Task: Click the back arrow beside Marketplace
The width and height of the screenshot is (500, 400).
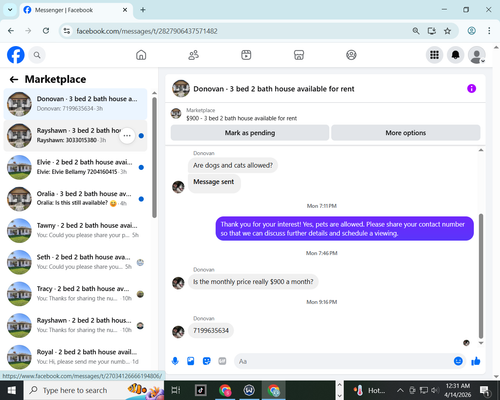Action: coord(14,79)
